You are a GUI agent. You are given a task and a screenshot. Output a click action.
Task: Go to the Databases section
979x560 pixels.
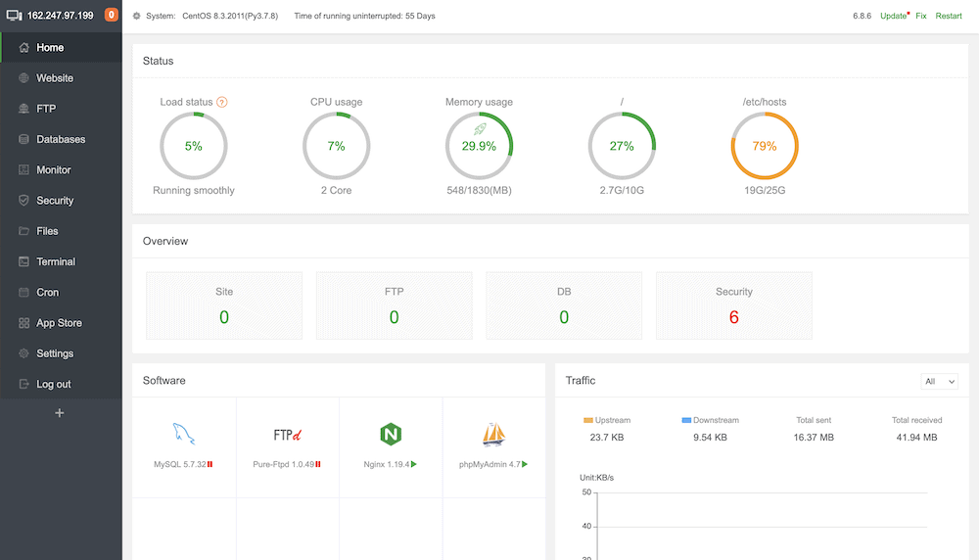click(x=61, y=139)
